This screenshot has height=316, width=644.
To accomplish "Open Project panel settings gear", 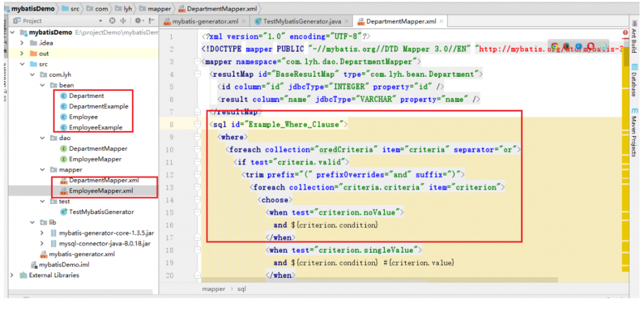I will [x=137, y=21].
